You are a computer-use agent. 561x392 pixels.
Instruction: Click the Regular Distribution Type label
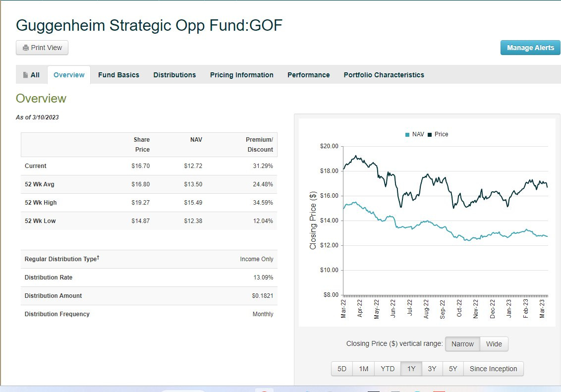[61, 259]
